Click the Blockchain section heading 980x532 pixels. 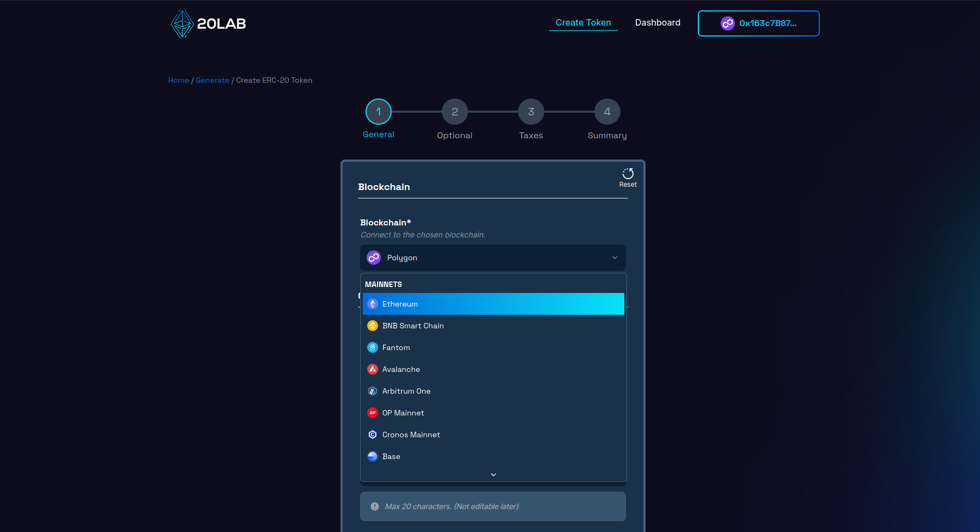point(384,187)
